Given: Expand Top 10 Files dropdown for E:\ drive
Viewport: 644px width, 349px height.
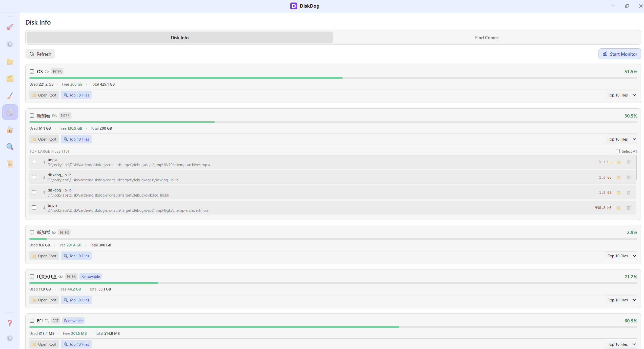Looking at the screenshot, I should pyautogui.click(x=621, y=256).
